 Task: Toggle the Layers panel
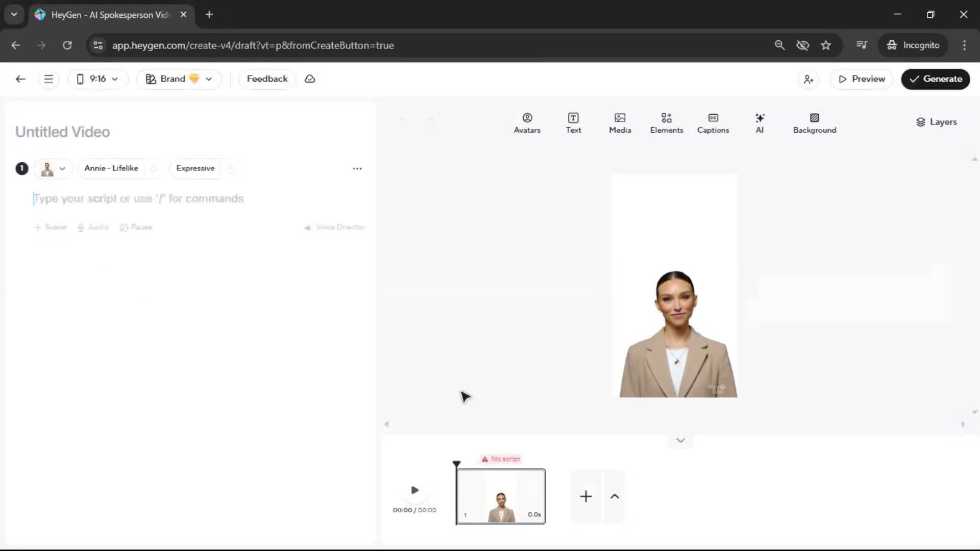click(x=936, y=122)
